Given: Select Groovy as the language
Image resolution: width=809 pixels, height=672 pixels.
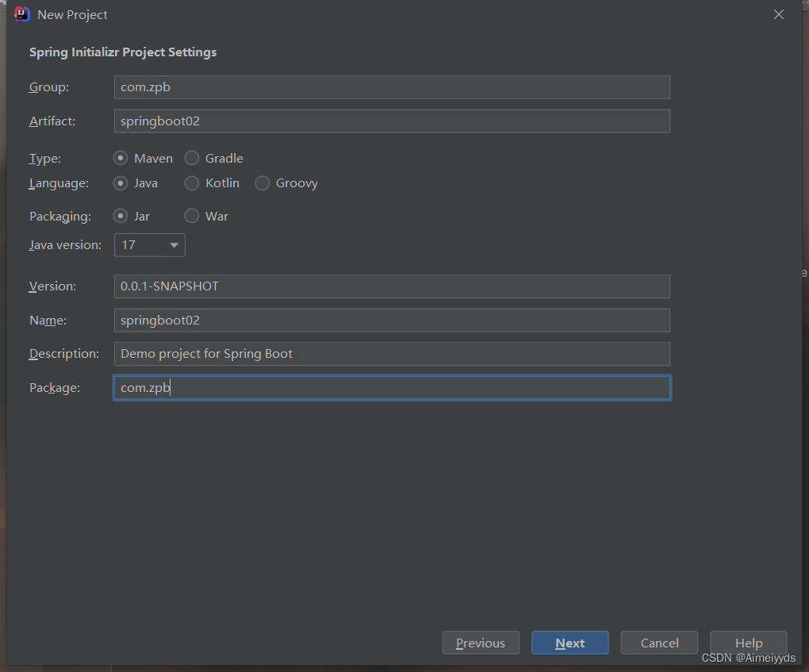Looking at the screenshot, I should (262, 183).
